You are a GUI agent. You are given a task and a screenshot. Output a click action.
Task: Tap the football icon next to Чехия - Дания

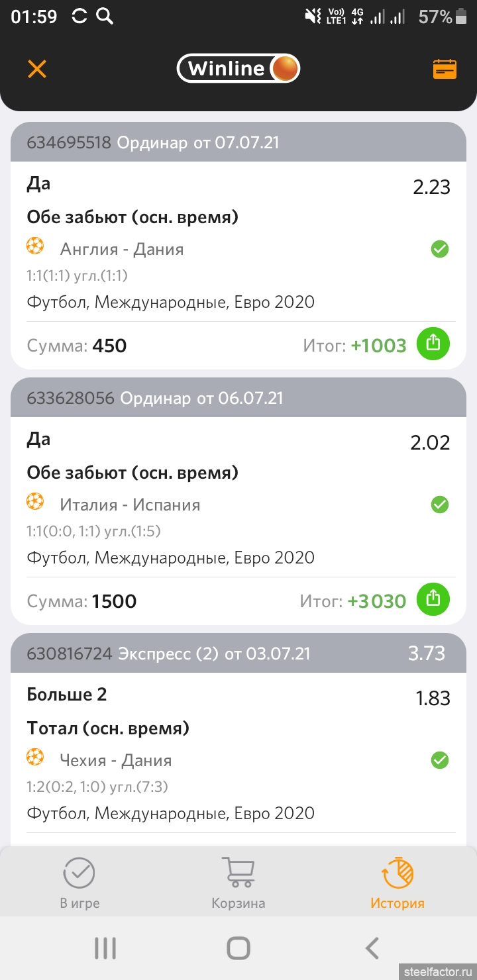click(x=35, y=758)
